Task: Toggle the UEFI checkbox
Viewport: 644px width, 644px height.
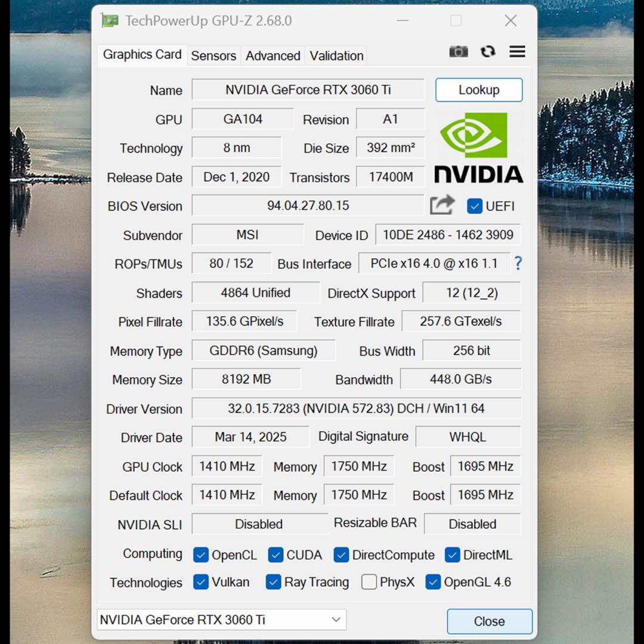Action: click(x=475, y=206)
